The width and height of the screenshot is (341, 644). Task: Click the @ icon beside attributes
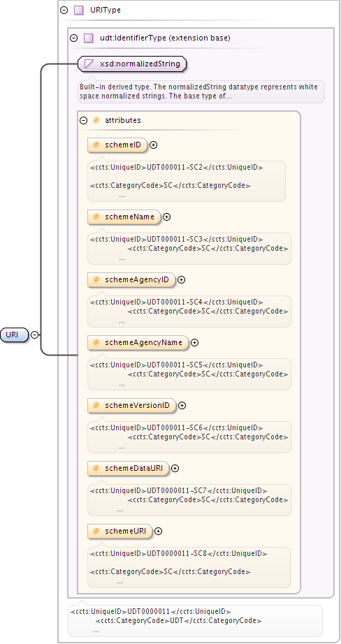(96, 120)
